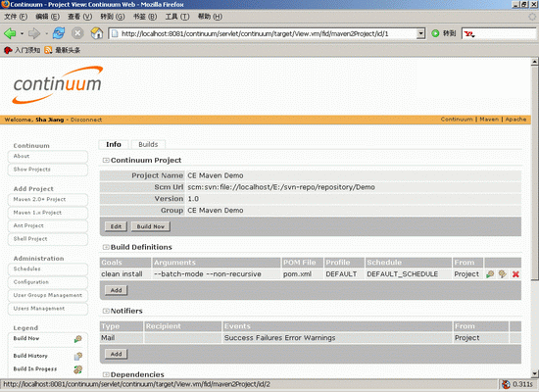539x392 pixels.
Task: Open User Groups Management link
Action: point(48,295)
